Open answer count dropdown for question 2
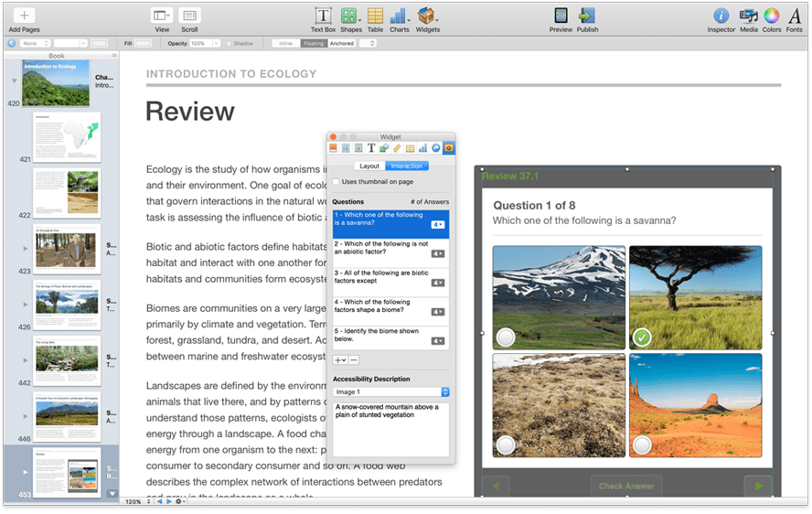This screenshot has height=514, width=812. tap(438, 254)
